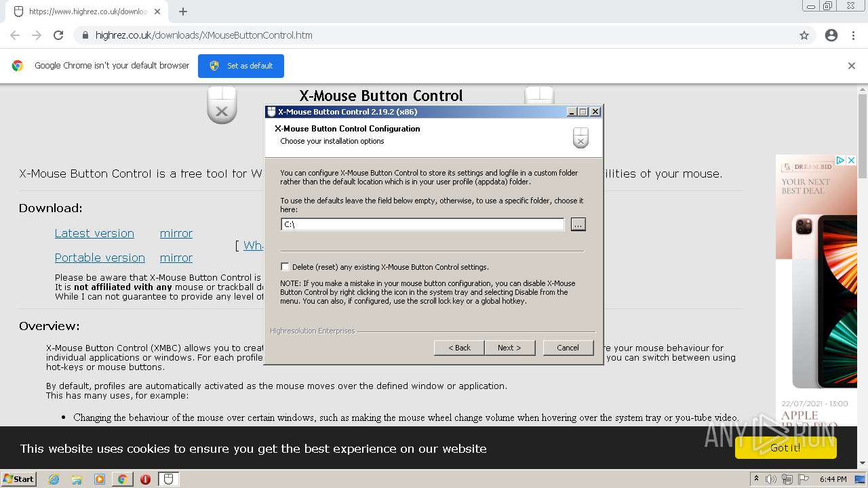868x488 pixels.
Task: Close the ad using its X icon
Action: [852, 161]
